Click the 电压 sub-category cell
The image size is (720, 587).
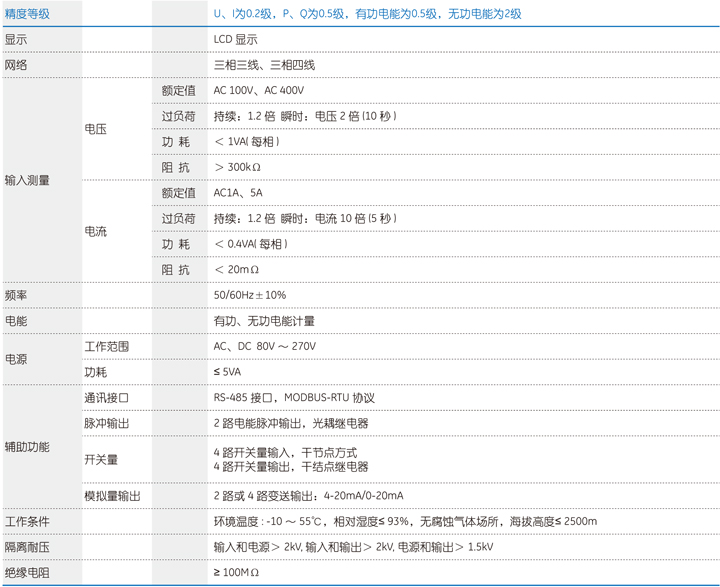coord(96,129)
